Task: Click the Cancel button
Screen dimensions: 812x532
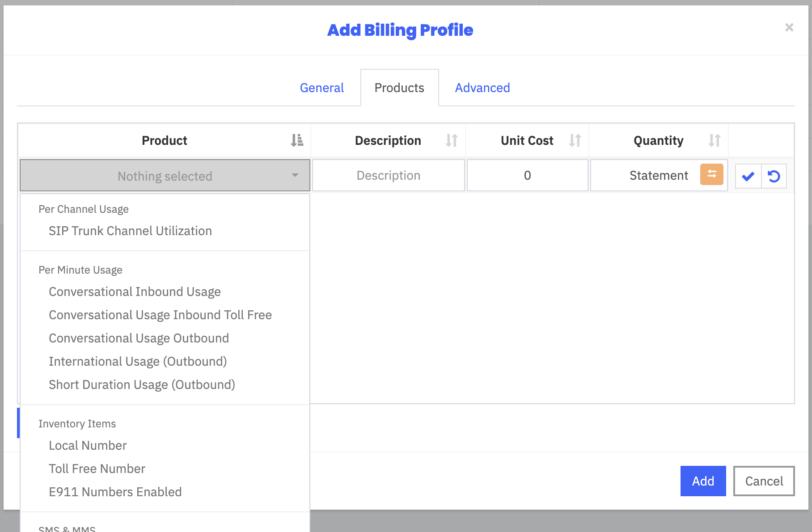Action: 764,481
